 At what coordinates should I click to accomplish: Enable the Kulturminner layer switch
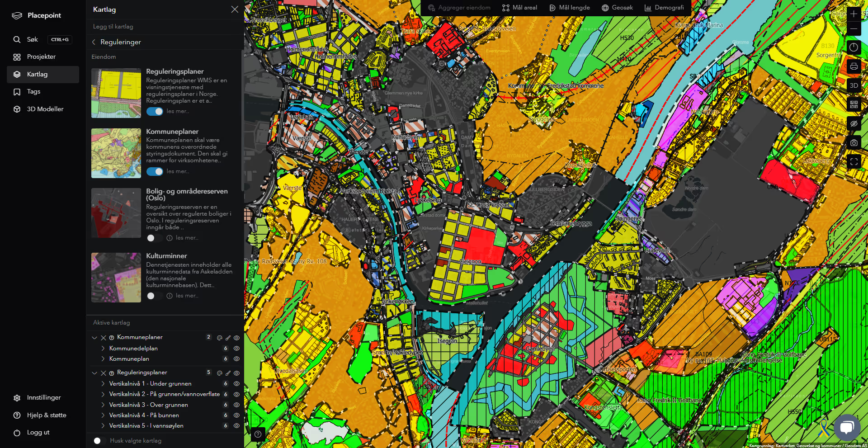[155, 296]
